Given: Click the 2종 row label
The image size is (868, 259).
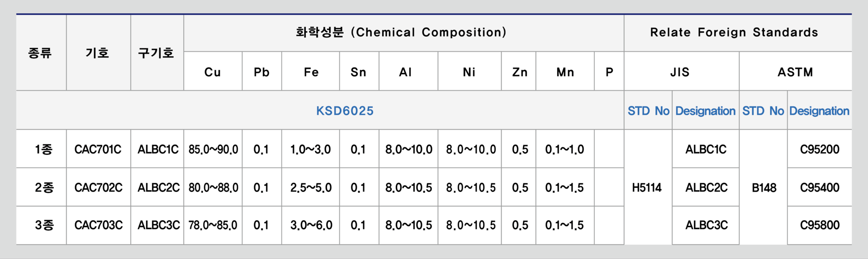Looking at the screenshot, I should [x=44, y=187].
